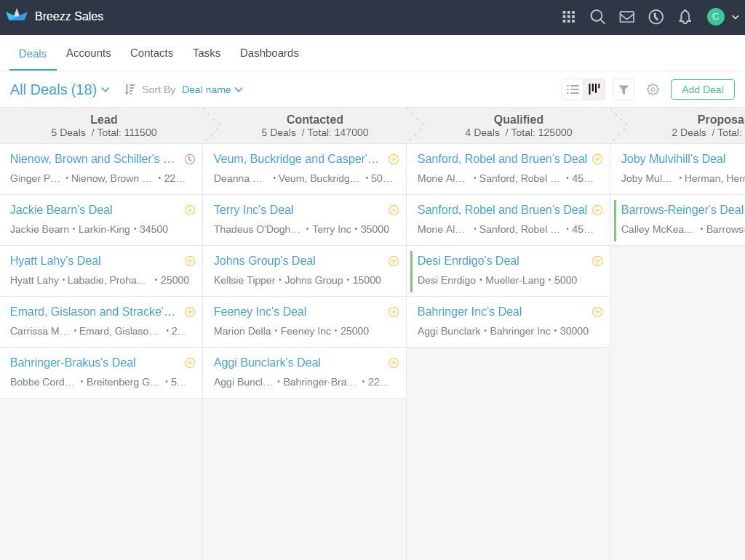
Task: Open the email envelope icon
Action: (626, 16)
